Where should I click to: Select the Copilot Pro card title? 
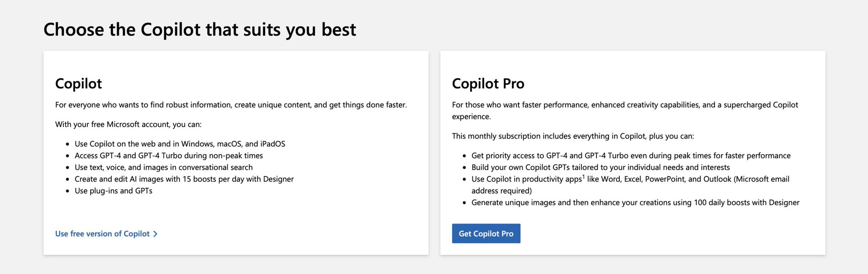pos(488,84)
